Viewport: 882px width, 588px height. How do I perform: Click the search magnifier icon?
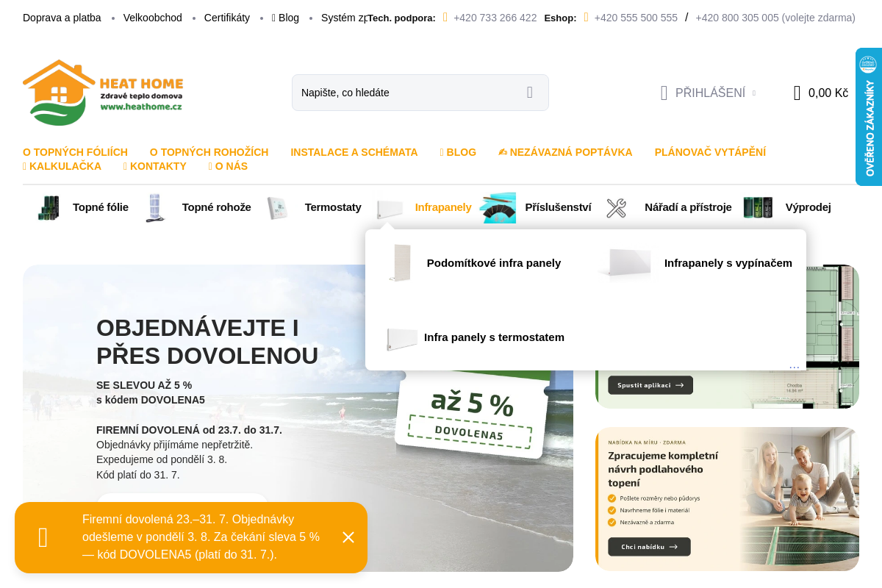(x=529, y=93)
